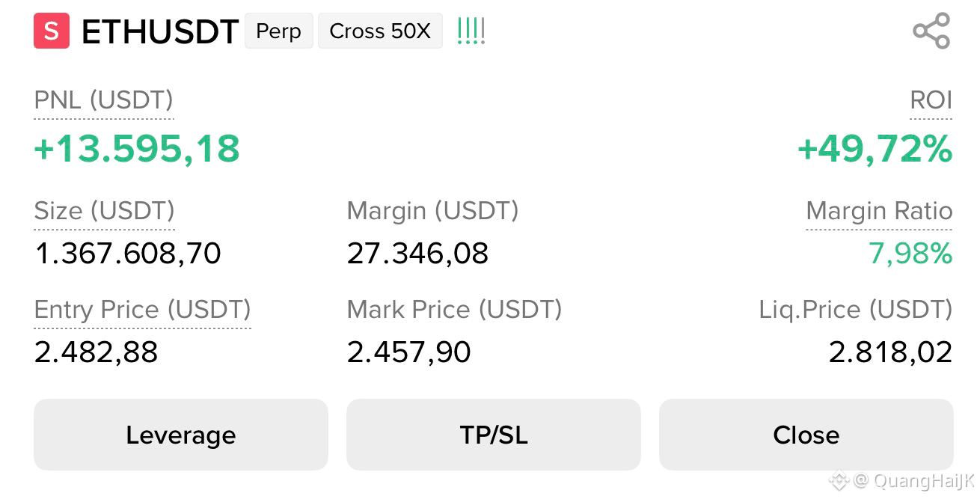980x499 pixels.
Task: Tap the PNL (USDT) underlined label
Action: [x=104, y=100]
